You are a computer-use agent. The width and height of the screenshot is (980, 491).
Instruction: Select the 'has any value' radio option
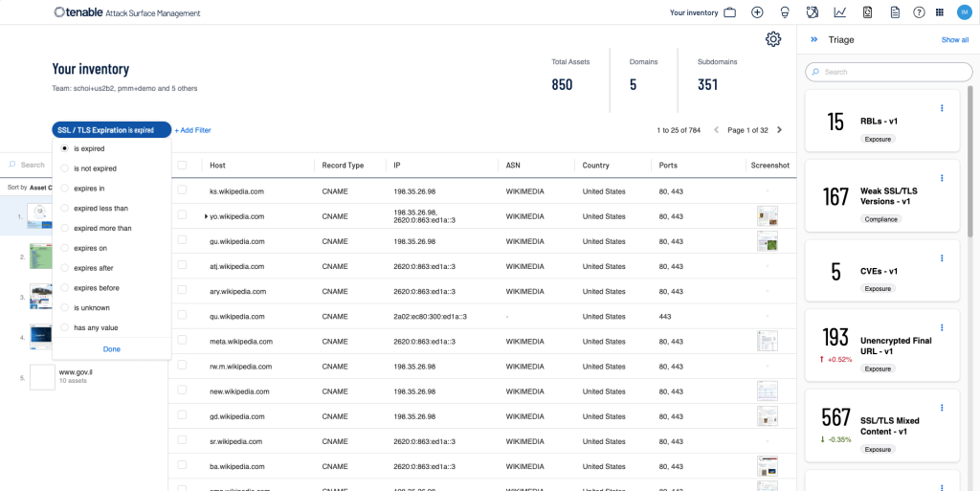pyautogui.click(x=64, y=327)
